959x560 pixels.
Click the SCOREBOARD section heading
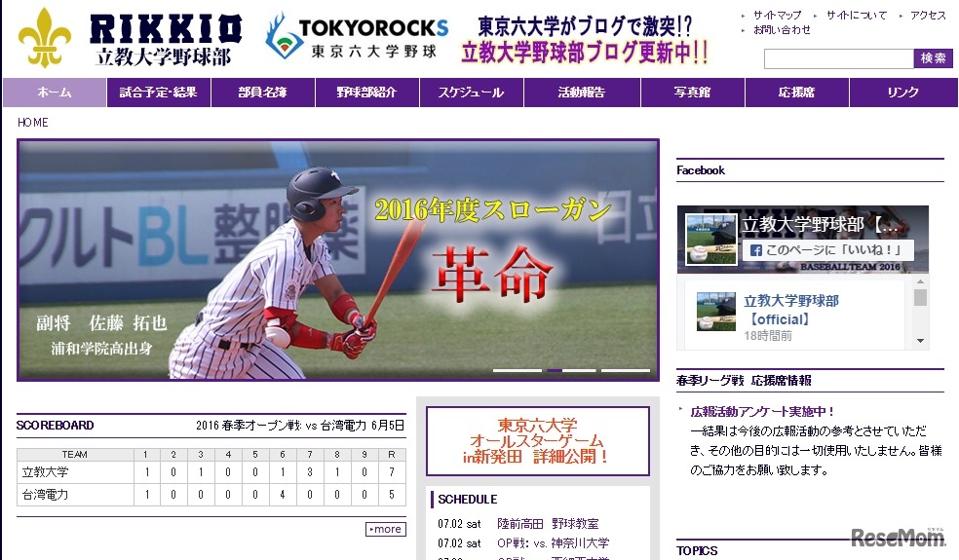(x=55, y=426)
